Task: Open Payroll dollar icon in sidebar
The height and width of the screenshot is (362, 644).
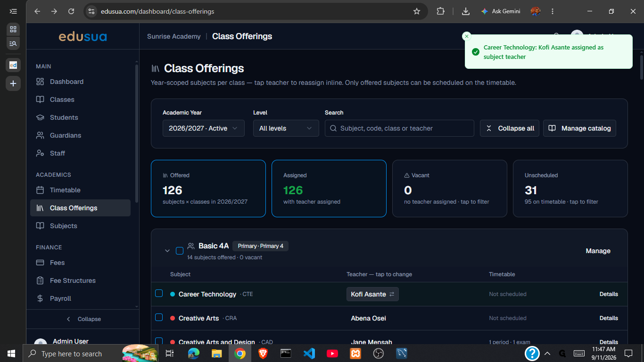Action: pyautogui.click(x=40, y=298)
